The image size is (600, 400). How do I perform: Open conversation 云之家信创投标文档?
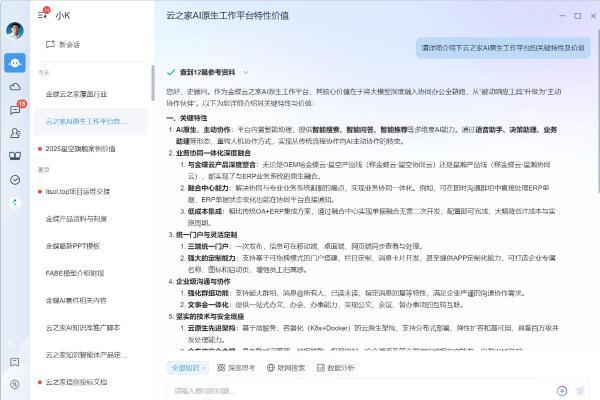pos(91,382)
